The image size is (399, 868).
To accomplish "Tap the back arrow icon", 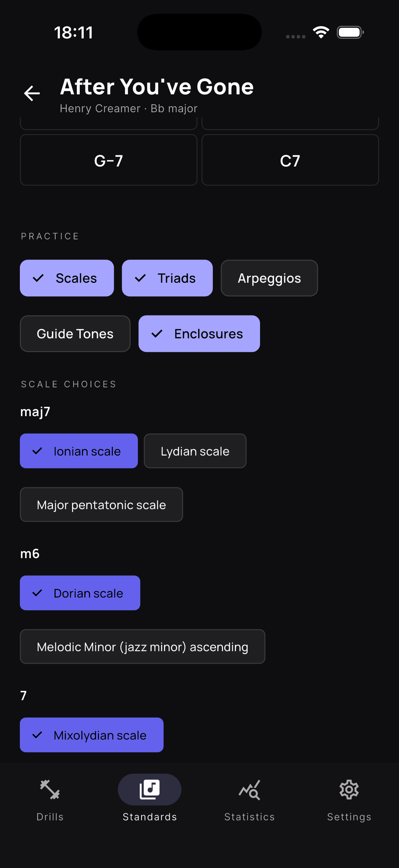I will tap(32, 93).
